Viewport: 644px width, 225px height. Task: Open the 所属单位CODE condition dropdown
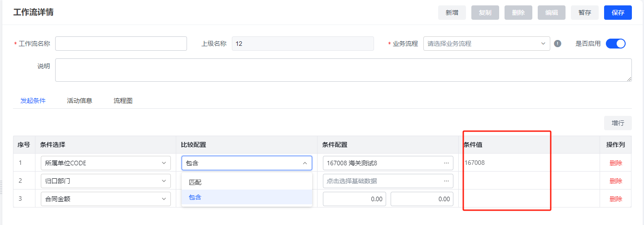click(105, 163)
